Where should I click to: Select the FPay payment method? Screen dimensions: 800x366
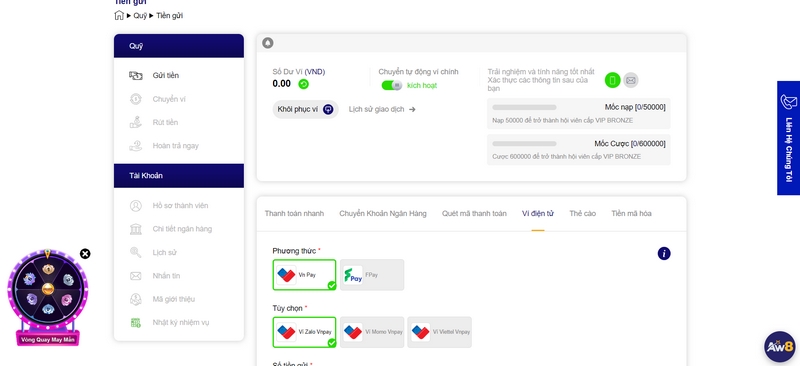[372, 275]
